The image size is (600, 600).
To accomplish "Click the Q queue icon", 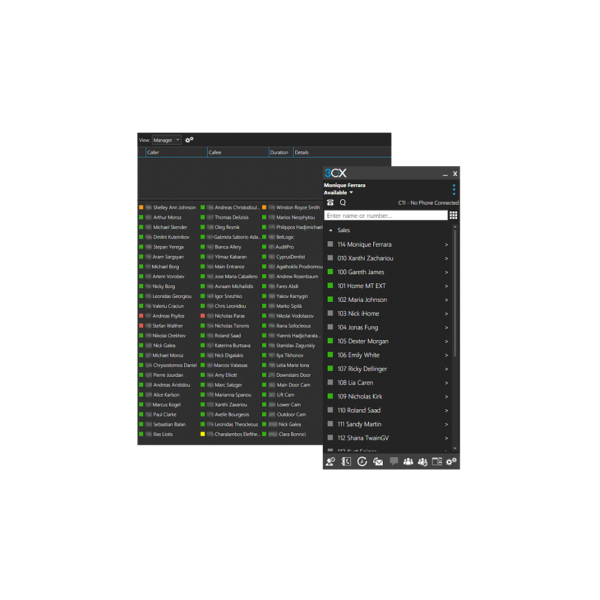I will tap(343, 202).
